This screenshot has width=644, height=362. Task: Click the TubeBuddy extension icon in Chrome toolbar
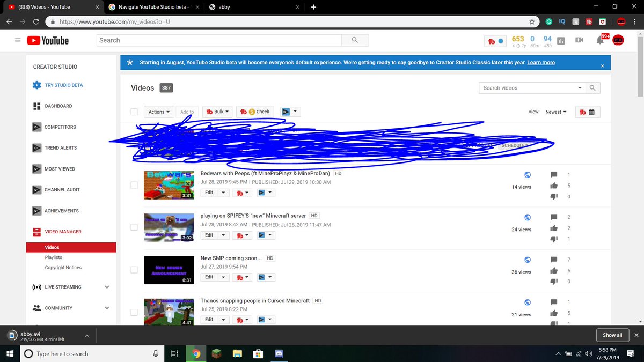(x=589, y=22)
